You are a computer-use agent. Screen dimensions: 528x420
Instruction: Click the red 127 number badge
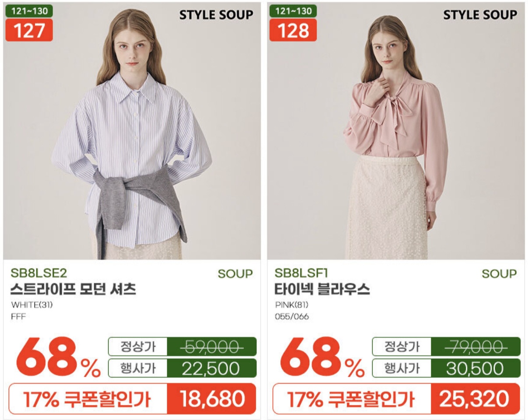pos(29,30)
